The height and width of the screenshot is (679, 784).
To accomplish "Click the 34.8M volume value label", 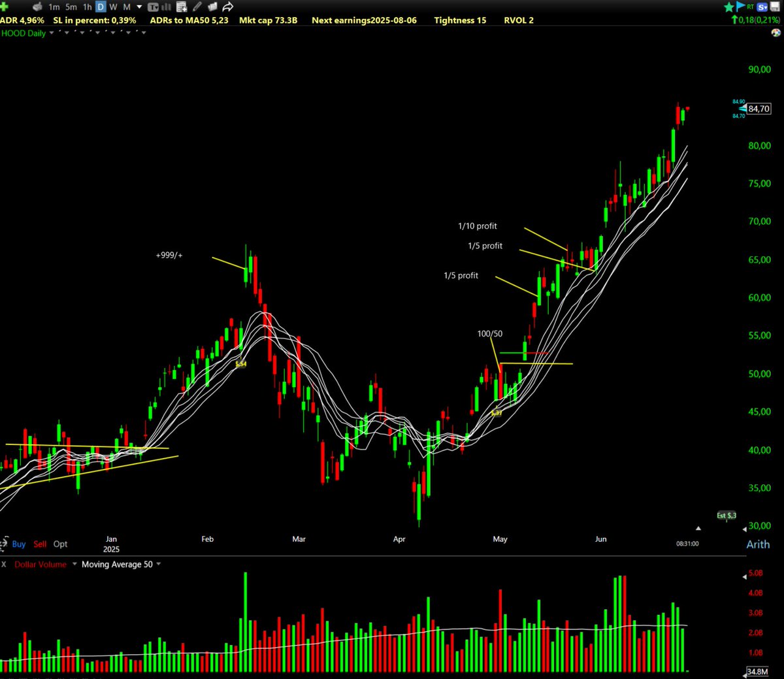I will (x=758, y=672).
